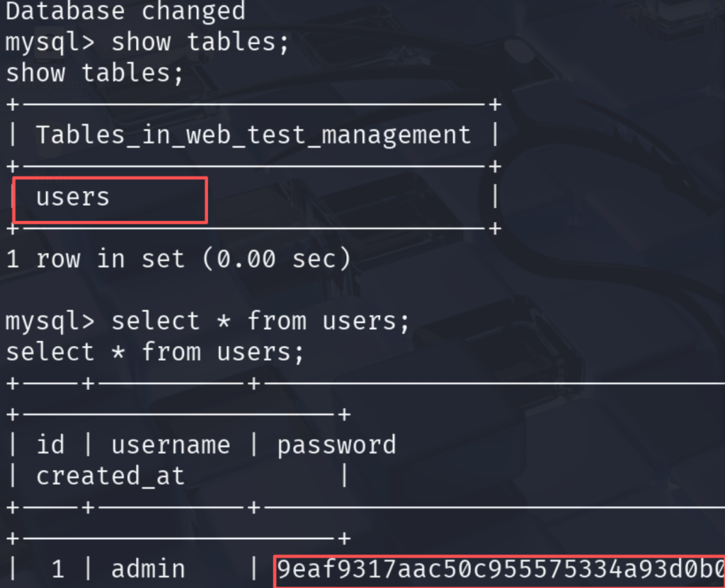Viewport: 725px width, 588px height.
Task: Click the id value '1' in the row
Action: coord(57,570)
